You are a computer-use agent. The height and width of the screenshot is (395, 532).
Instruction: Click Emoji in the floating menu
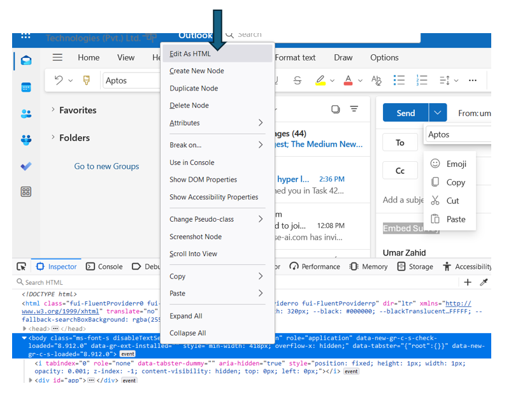(449, 164)
